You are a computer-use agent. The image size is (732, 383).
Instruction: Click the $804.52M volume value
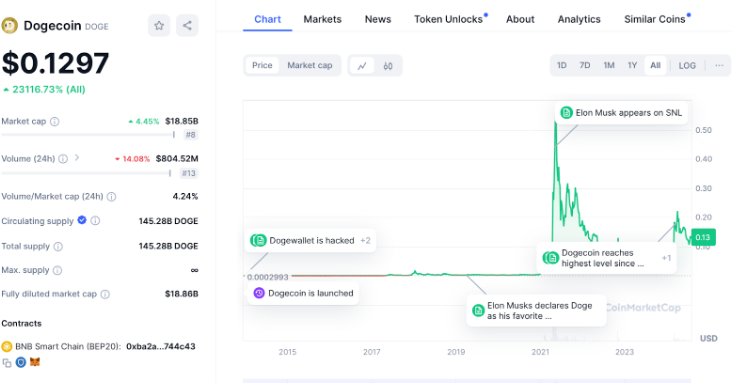(x=177, y=159)
